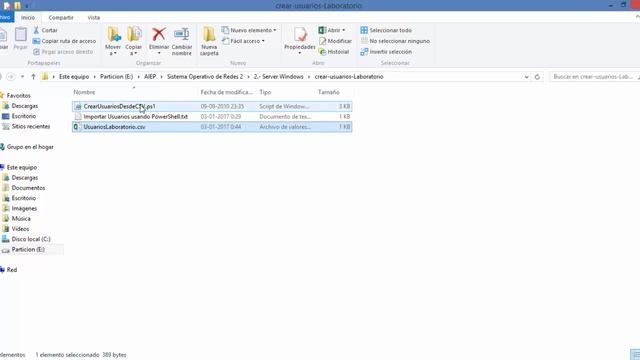The height and width of the screenshot is (360, 640).
Task: Click Pegar acceso directo
Action: [x=63, y=52]
